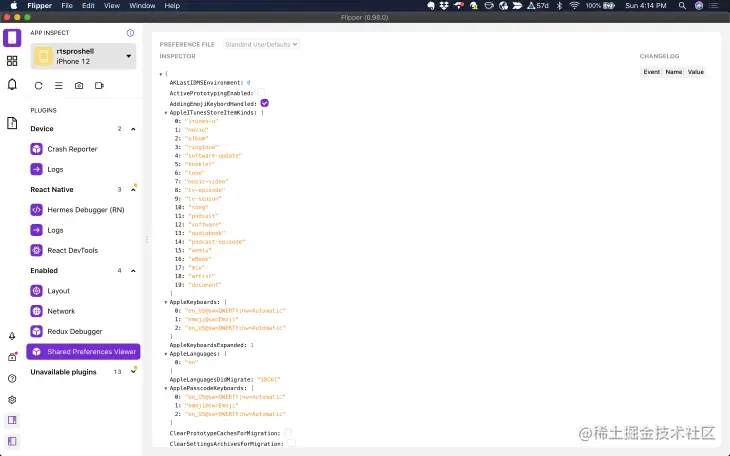Screen dimensions: 730x456
Task: Open the Wi-Fi menu bar icon
Action: 575,6
